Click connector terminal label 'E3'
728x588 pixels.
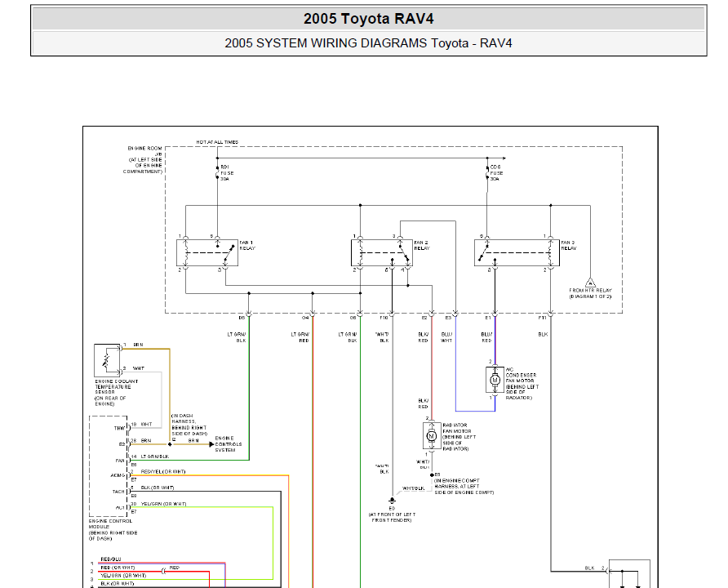[x=448, y=318]
